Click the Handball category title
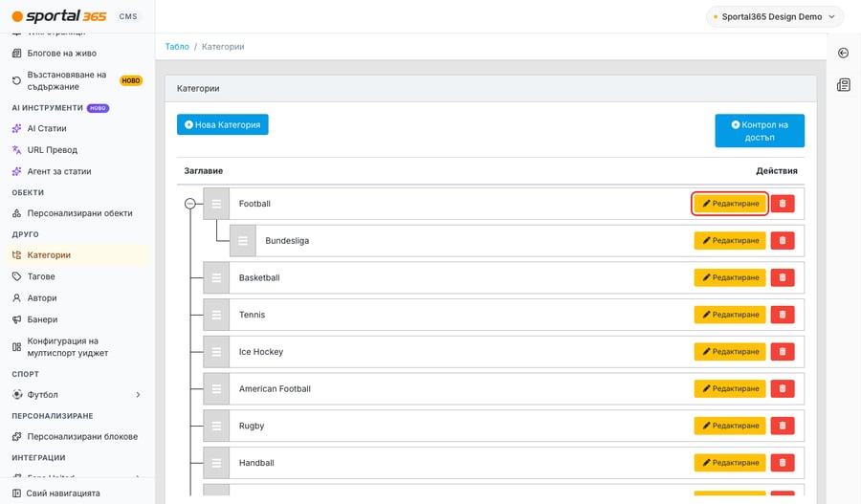The width and height of the screenshot is (861, 504). [256, 463]
